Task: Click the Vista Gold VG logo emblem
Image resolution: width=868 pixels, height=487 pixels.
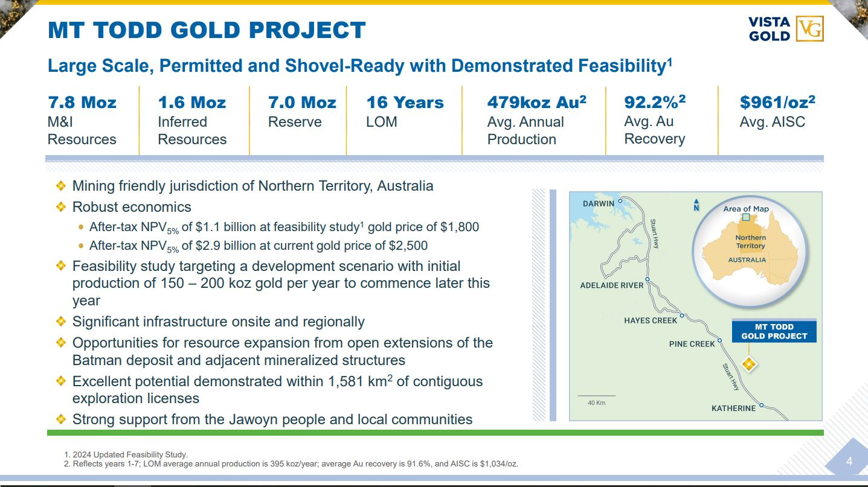Action: 809,28
